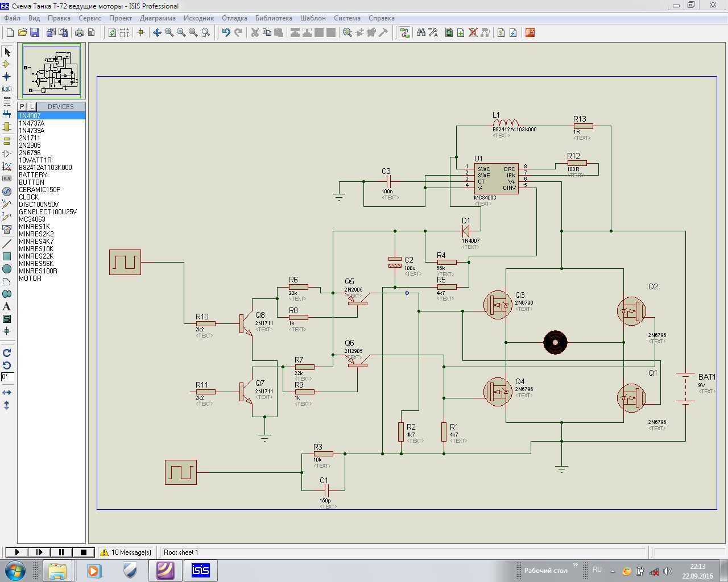
Task: Save the current design
Action: coord(34,32)
